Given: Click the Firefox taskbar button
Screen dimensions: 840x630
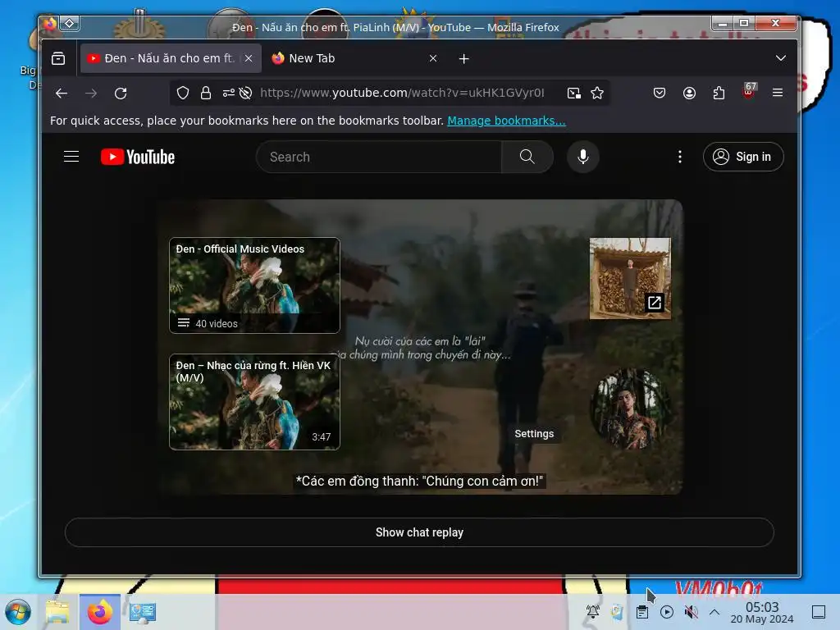Looking at the screenshot, I should pos(99,612).
